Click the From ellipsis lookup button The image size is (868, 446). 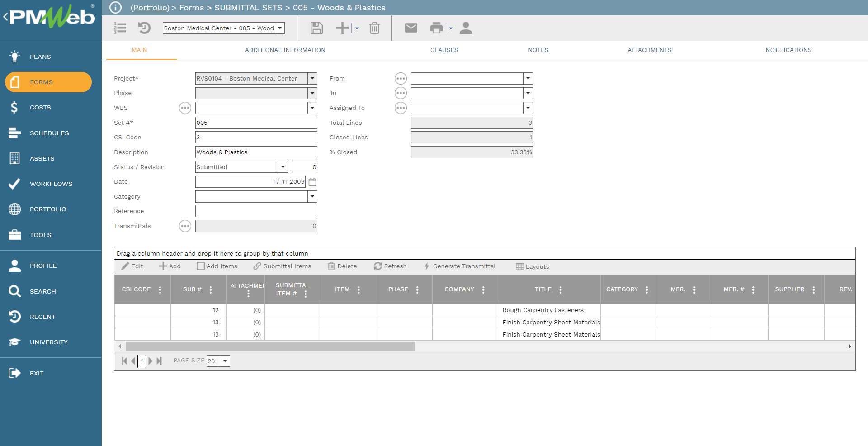(401, 79)
